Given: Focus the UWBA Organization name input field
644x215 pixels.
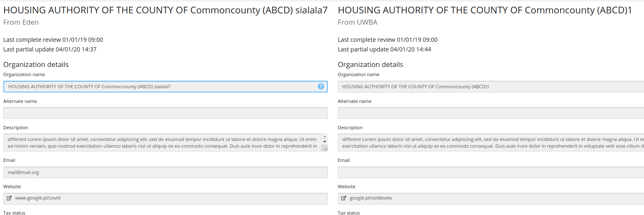Looking at the screenshot, I should (491, 87).
